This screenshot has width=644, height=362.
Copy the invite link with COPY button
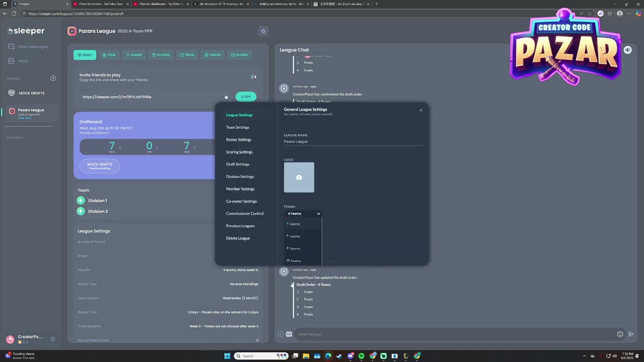246,97
